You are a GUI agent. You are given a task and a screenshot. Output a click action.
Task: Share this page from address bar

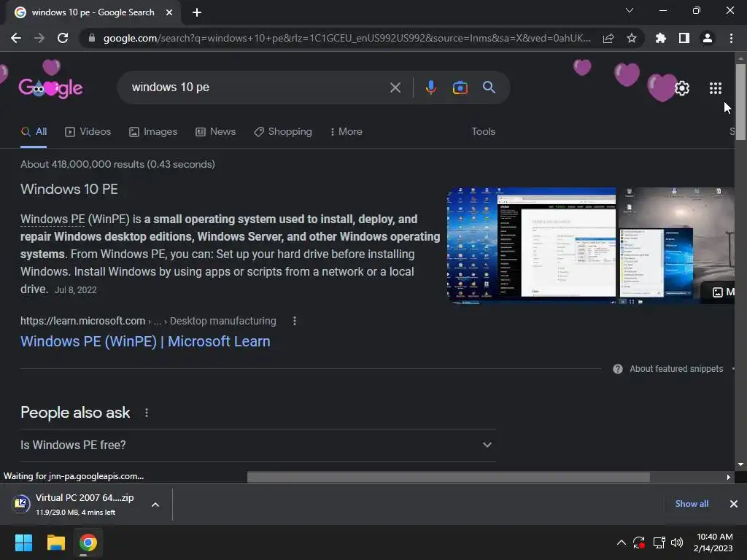(x=608, y=38)
